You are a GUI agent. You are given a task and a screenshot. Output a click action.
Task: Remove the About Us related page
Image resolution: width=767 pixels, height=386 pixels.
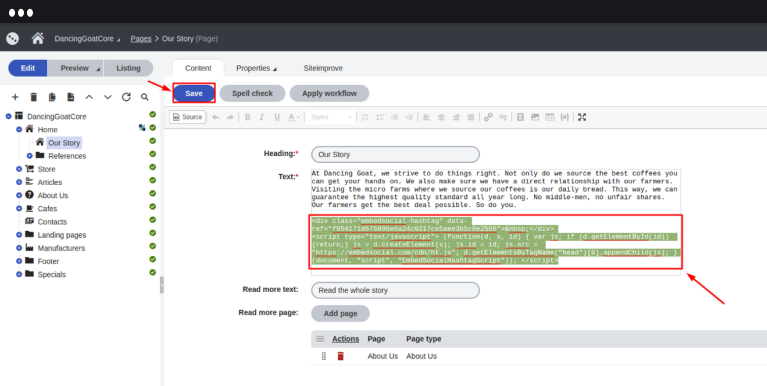340,356
